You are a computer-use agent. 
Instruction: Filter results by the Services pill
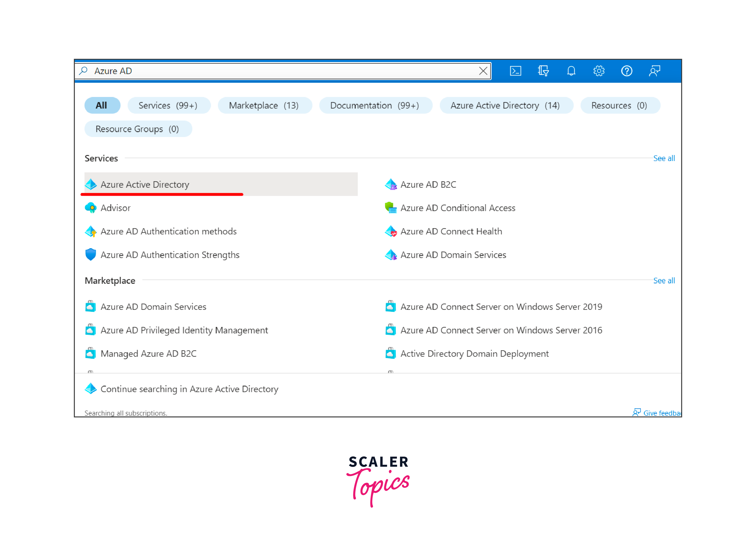(168, 105)
